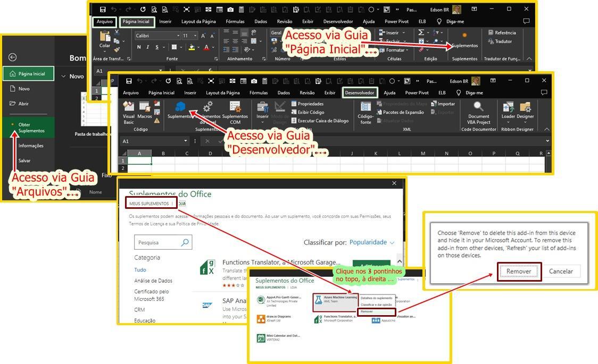Click Cancelar in the remove confirmation dialog
The width and height of the screenshot is (598, 364).
(x=561, y=272)
